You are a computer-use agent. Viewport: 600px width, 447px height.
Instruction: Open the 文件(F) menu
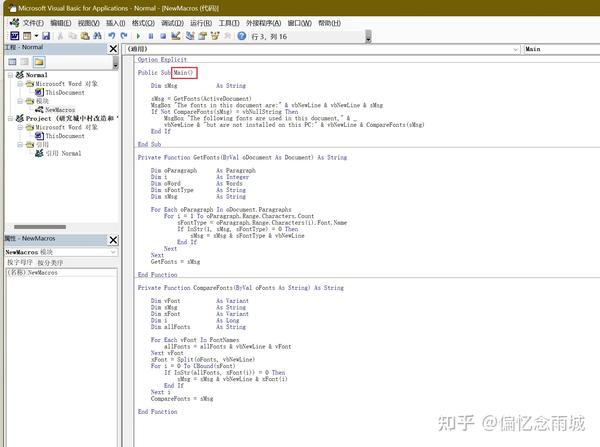[x=33, y=23]
